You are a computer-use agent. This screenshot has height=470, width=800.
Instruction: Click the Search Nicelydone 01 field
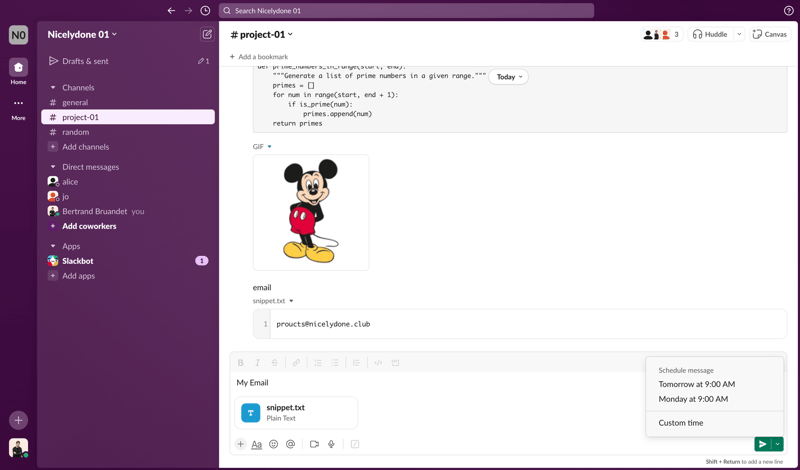pyautogui.click(x=406, y=11)
